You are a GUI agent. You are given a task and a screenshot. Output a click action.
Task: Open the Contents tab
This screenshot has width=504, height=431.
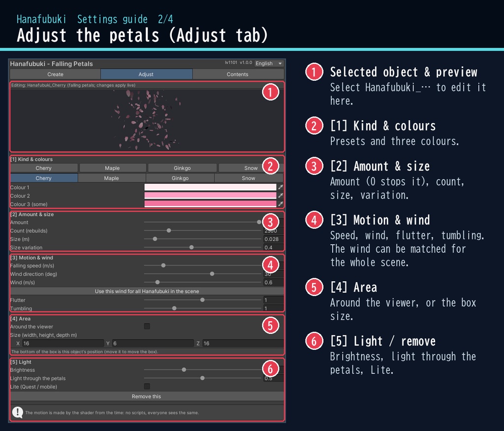pos(238,74)
